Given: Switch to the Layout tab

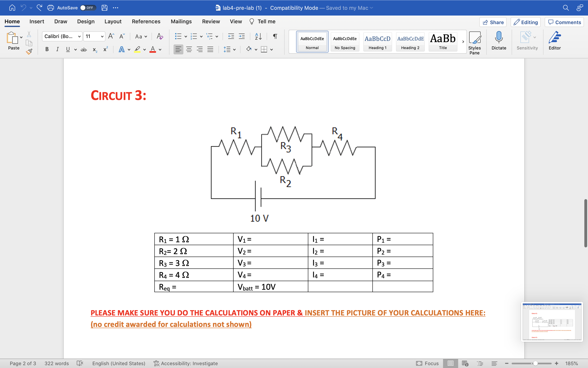Looking at the screenshot, I should tap(113, 21).
